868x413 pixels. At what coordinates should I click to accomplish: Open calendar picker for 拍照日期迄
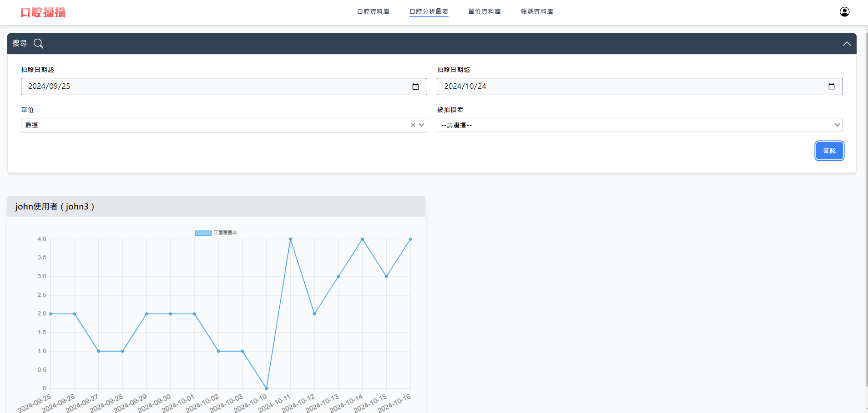click(x=831, y=87)
